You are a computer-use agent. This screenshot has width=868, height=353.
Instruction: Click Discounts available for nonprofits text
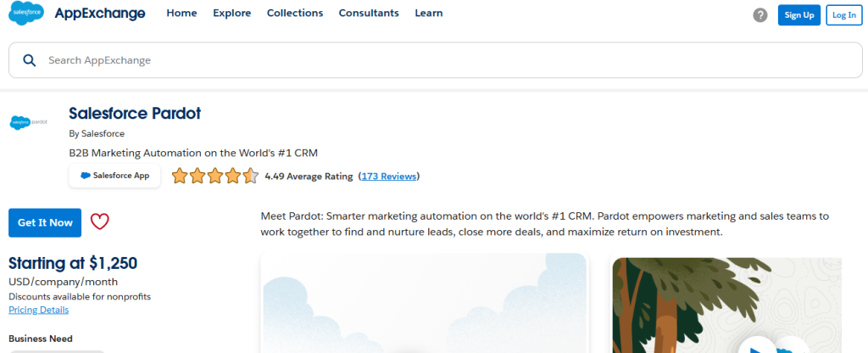pyautogui.click(x=80, y=296)
